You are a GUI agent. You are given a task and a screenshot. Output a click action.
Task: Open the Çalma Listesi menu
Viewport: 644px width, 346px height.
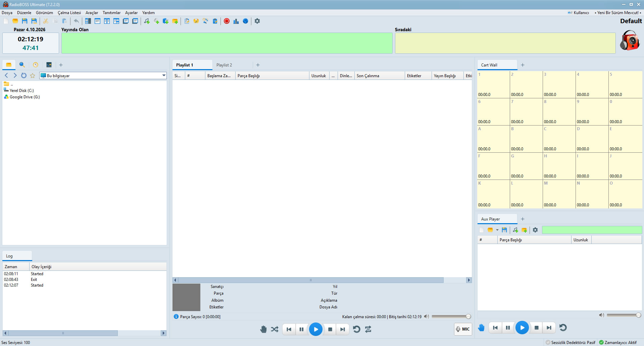[x=69, y=13]
